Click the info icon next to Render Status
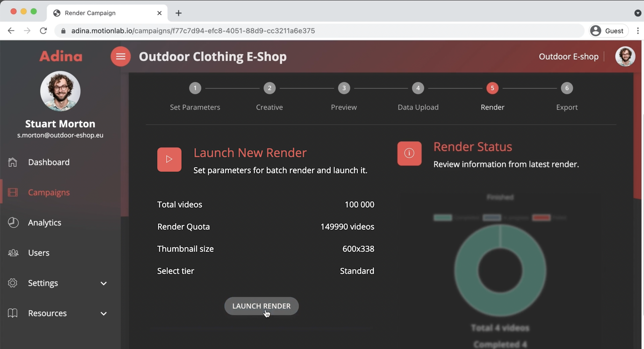644x349 pixels. [409, 153]
